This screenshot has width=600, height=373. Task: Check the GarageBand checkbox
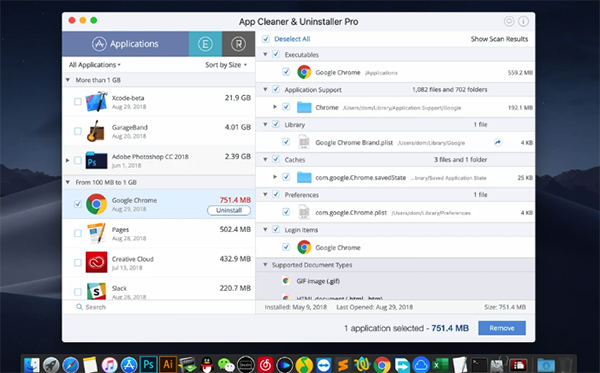click(x=78, y=131)
